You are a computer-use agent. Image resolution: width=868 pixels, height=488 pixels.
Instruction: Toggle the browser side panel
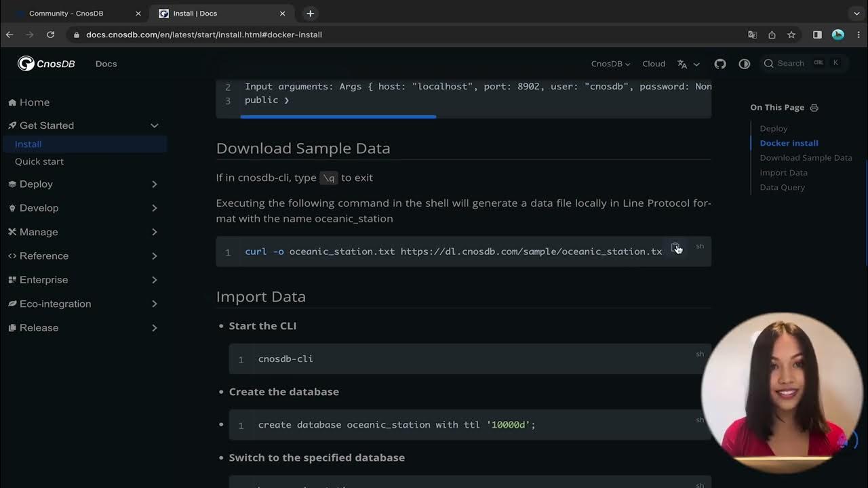coord(817,35)
